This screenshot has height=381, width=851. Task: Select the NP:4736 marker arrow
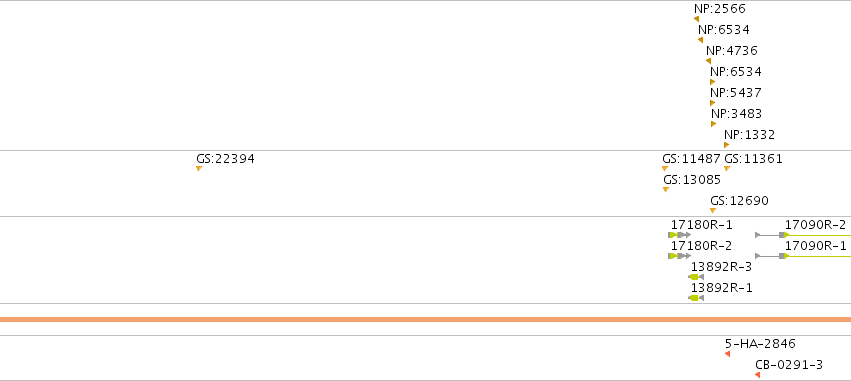pos(708,61)
